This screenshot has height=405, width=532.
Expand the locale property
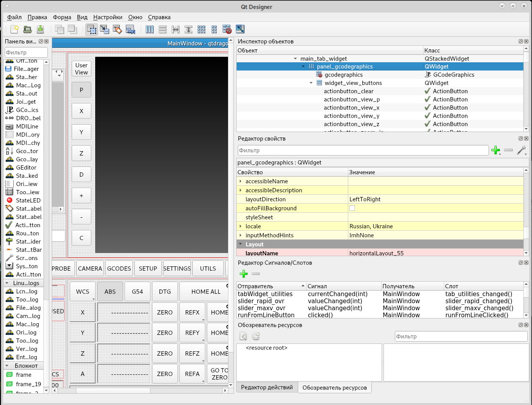[x=241, y=226]
